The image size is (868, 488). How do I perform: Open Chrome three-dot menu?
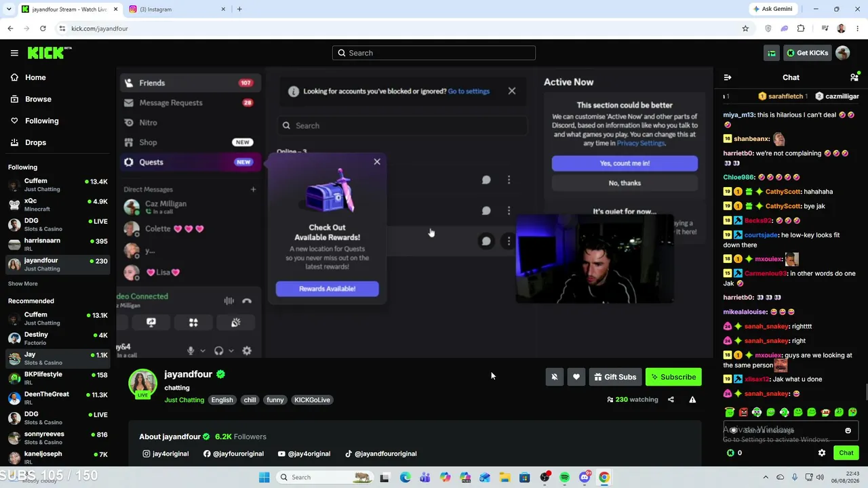[x=858, y=28]
